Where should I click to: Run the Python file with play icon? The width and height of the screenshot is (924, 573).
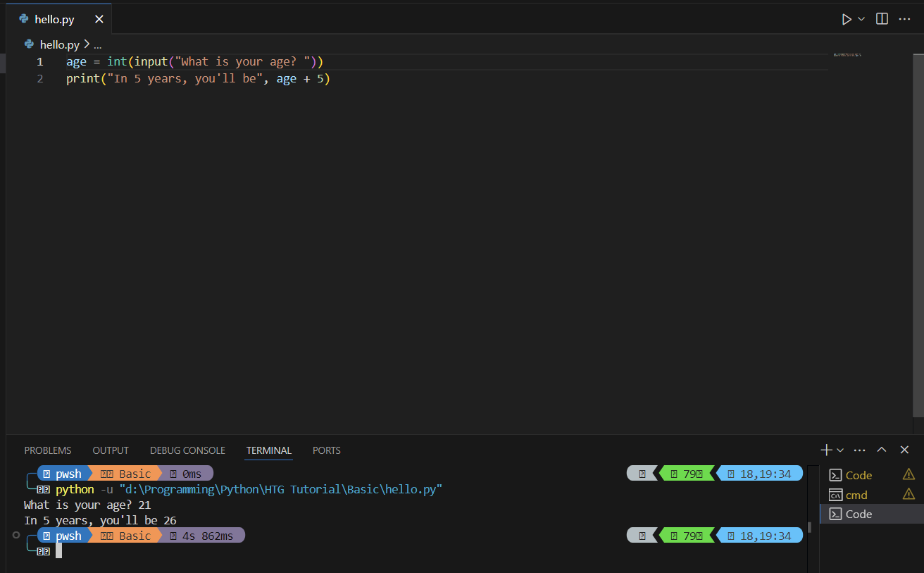click(847, 19)
